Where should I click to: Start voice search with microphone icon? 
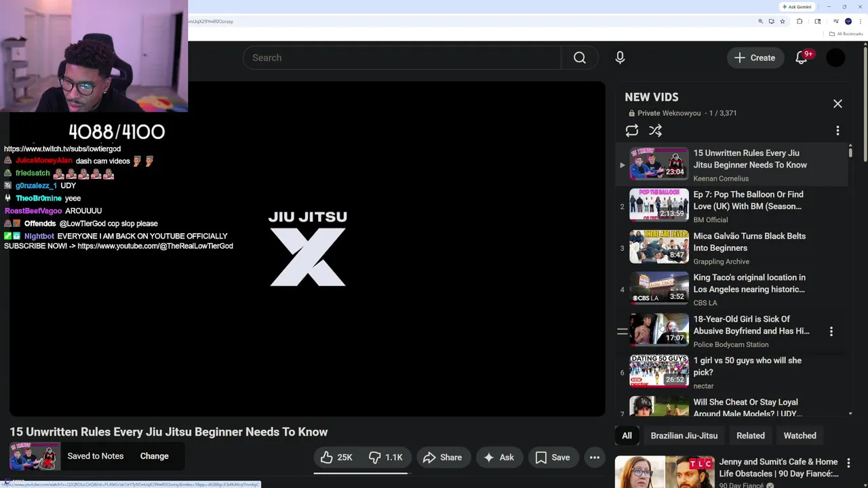[x=620, y=58]
